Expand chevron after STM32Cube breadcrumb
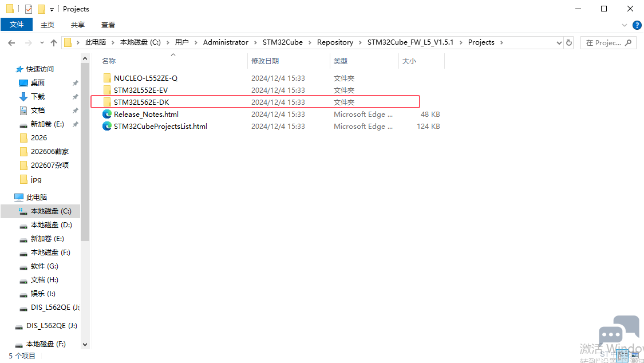 (x=310, y=42)
